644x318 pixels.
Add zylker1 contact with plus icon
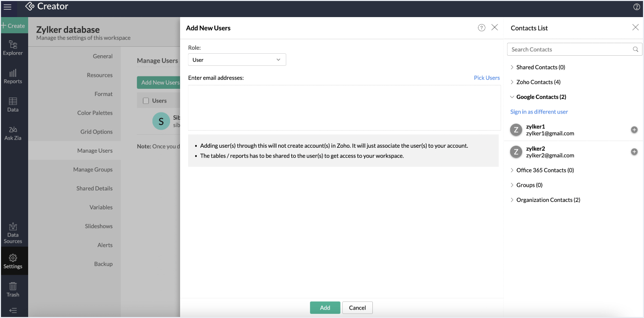point(634,130)
